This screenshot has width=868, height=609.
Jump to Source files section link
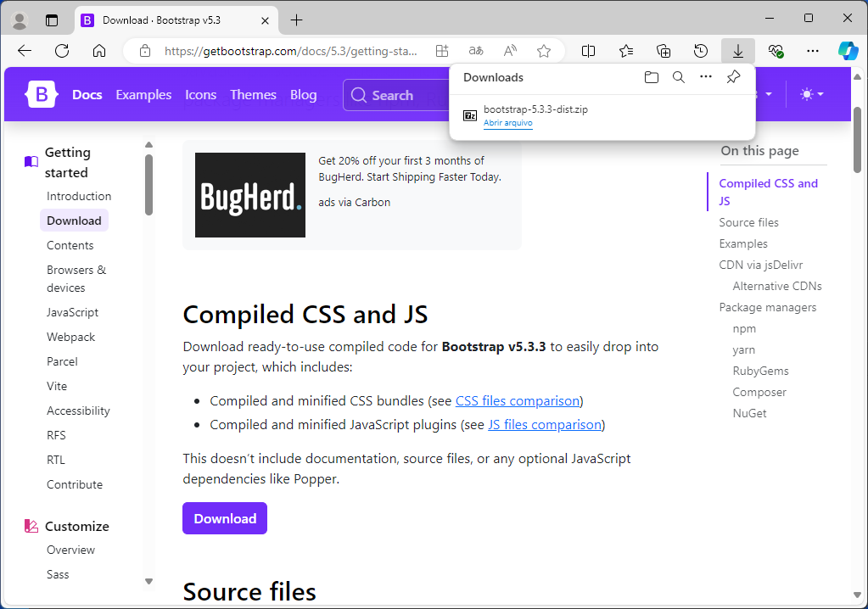tap(748, 222)
